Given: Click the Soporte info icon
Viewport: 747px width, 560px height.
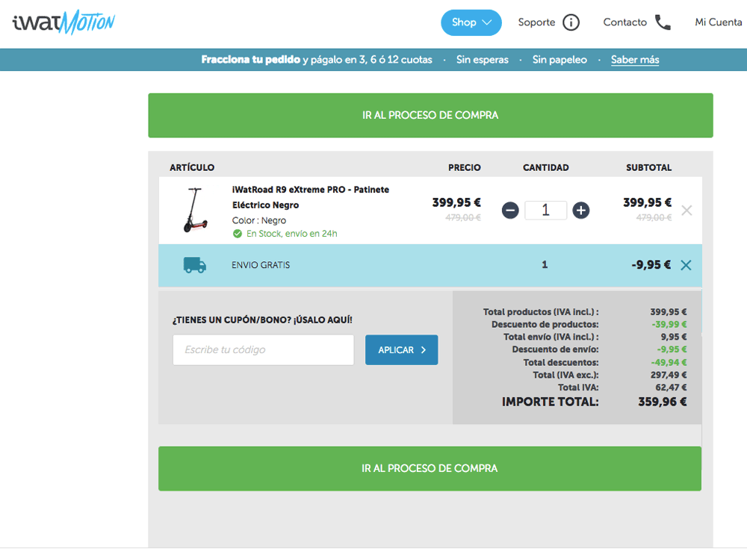Looking at the screenshot, I should [571, 22].
